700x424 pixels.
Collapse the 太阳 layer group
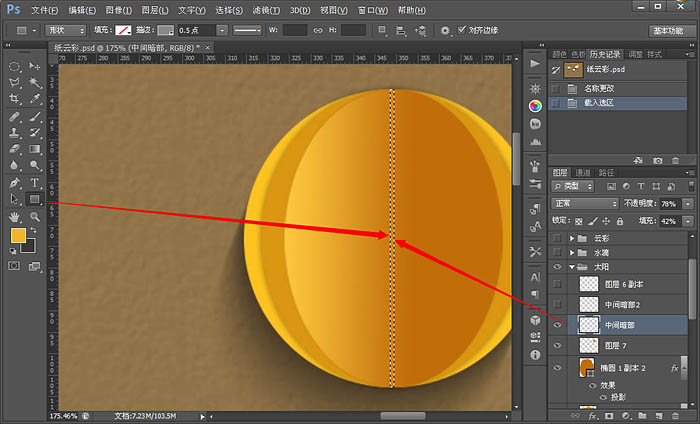point(572,267)
